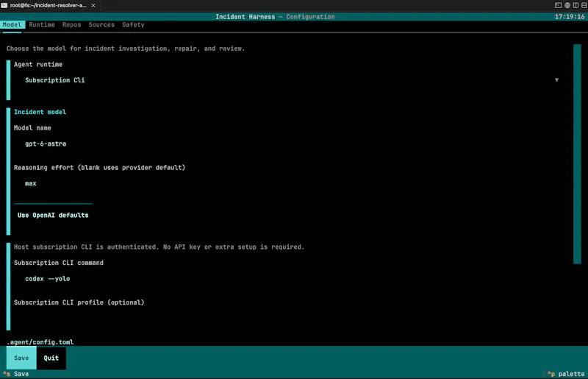Open the Safety tab
This screenshot has width=588, height=379.
pyautogui.click(x=133, y=25)
